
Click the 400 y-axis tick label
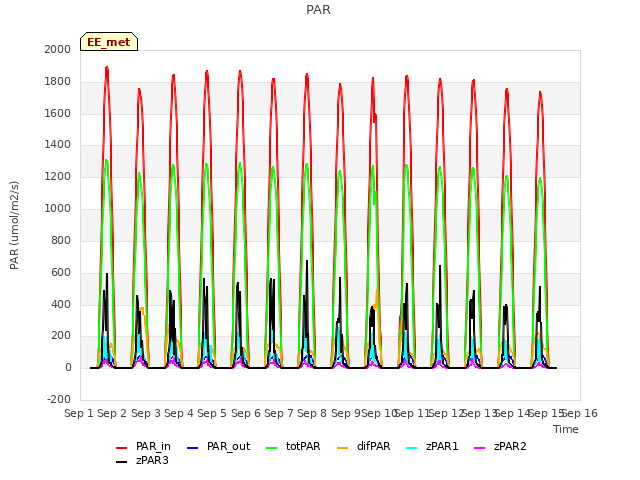pyautogui.click(x=61, y=304)
